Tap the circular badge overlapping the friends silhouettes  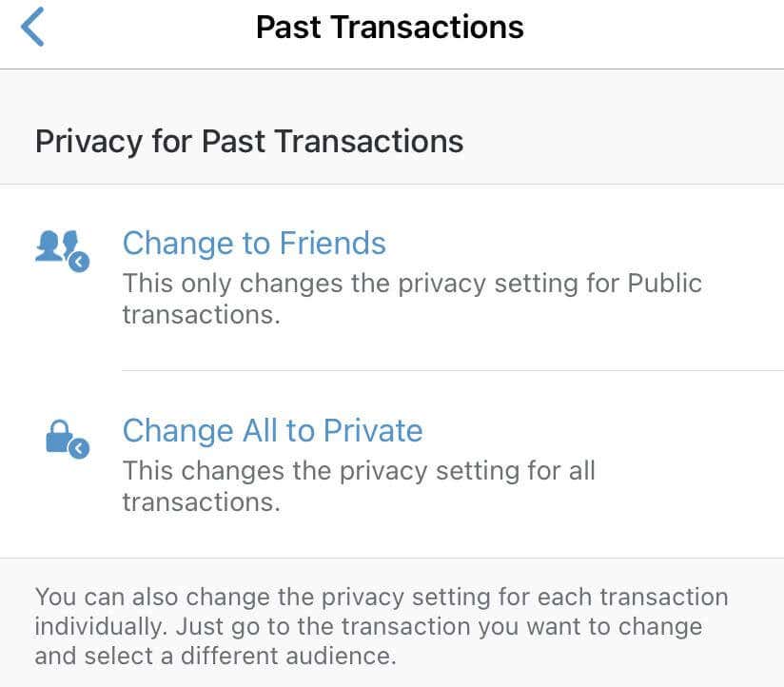point(79,259)
